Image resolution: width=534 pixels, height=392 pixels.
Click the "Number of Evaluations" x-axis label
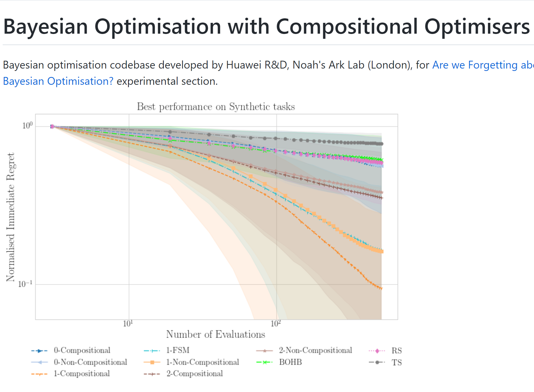[215, 334]
